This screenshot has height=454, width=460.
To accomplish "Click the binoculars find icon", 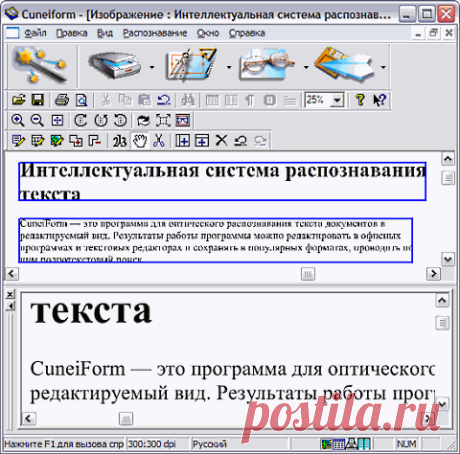I will [188, 100].
